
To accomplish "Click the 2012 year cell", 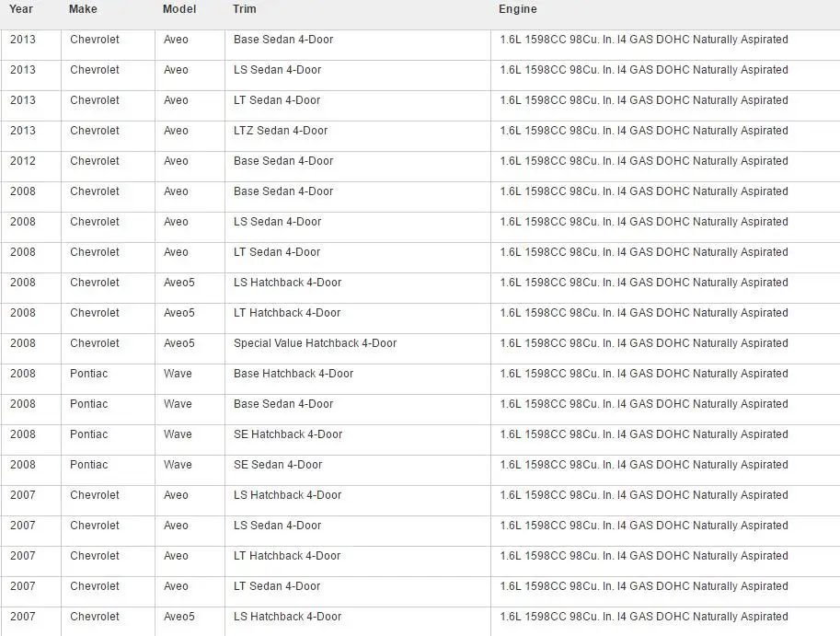I will 22,161.
